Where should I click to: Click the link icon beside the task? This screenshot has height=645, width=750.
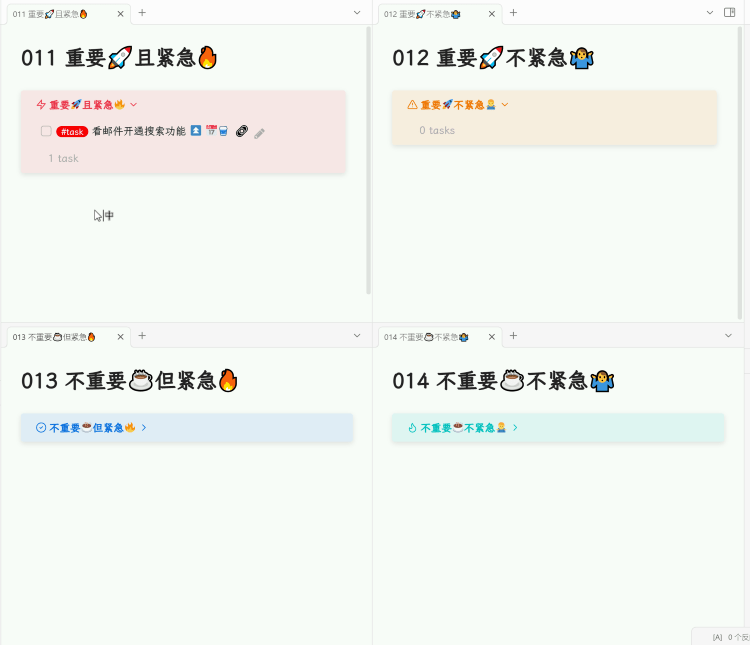pos(242,131)
